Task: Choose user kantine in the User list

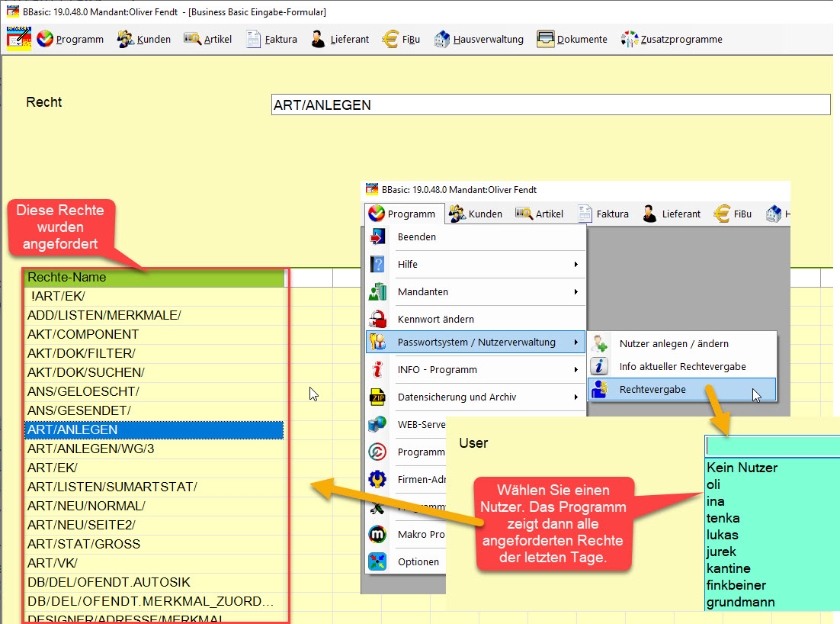Action: (x=772, y=568)
